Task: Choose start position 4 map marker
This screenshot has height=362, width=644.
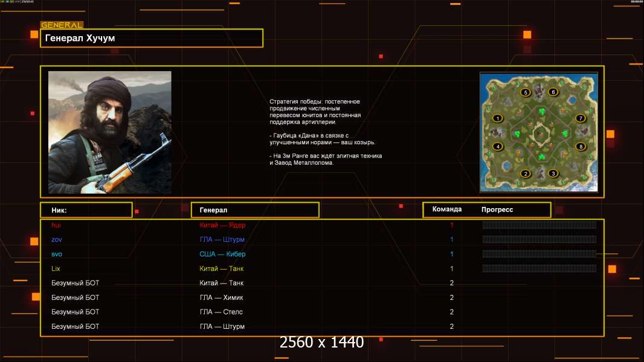Action: pos(498,146)
